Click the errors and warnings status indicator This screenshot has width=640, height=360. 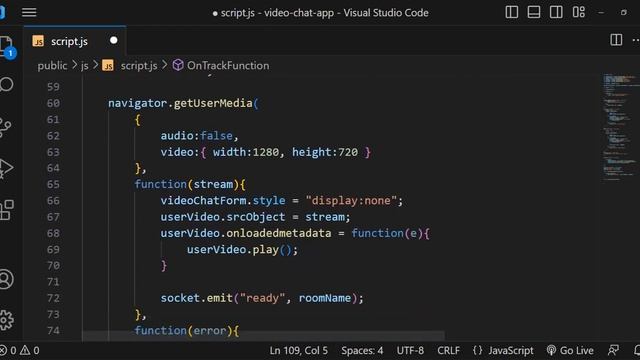coord(20,351)
